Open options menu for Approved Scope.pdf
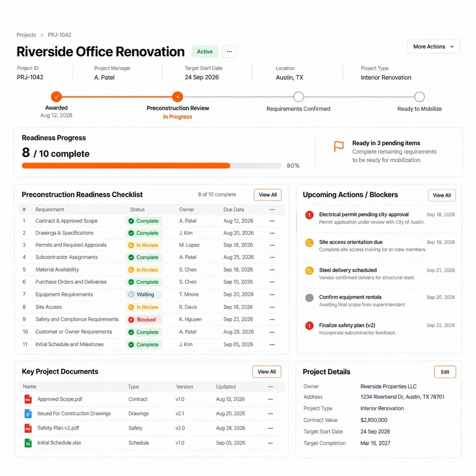 click(x=270, y=399)
